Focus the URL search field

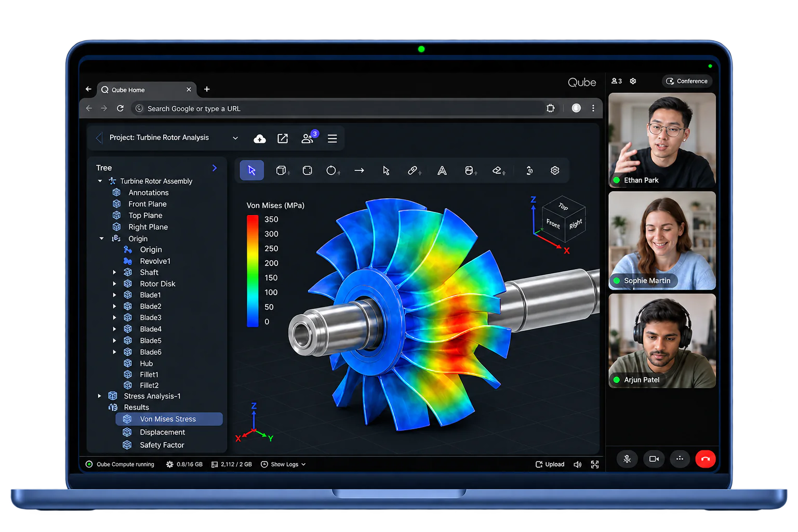338,108
